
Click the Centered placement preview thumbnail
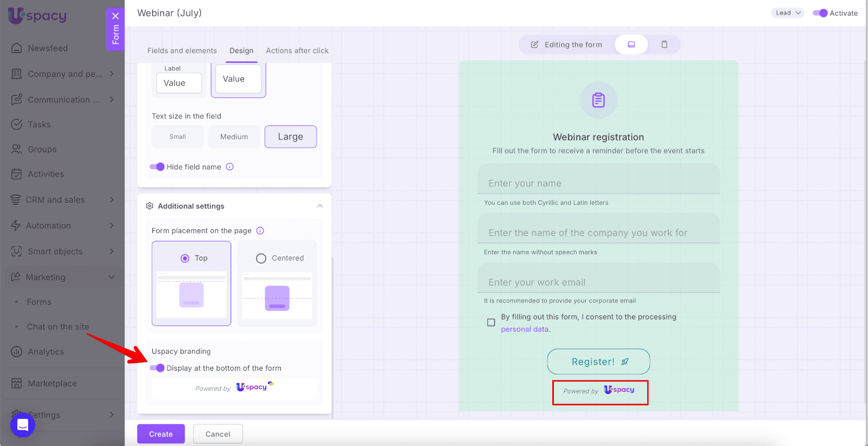[x=277, y=296]
